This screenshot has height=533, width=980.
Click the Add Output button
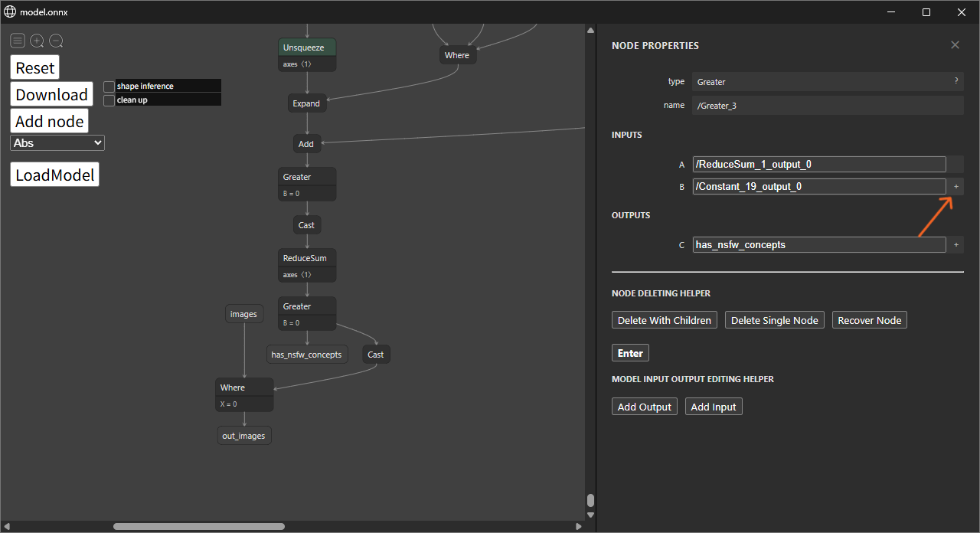click(644, 407)
